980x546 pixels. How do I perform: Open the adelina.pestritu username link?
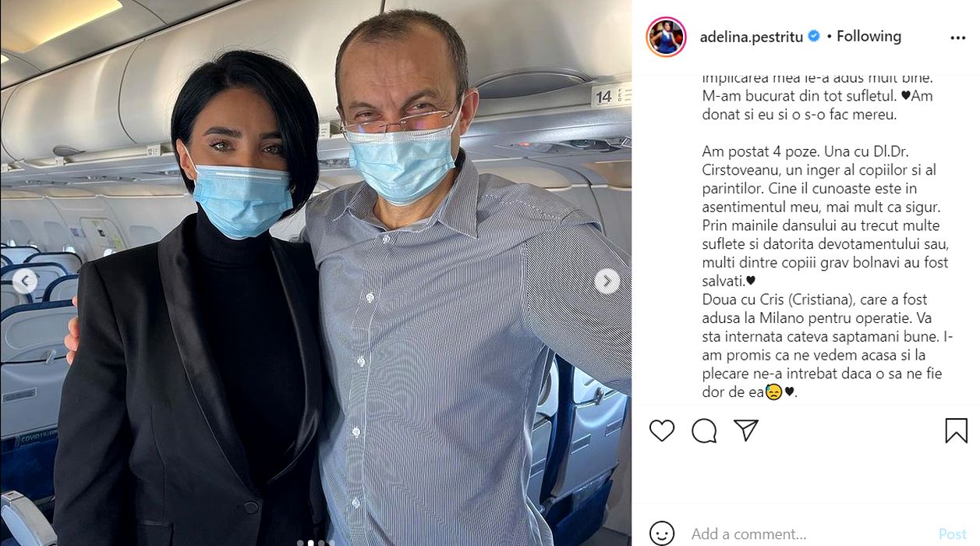click(752, 37)
